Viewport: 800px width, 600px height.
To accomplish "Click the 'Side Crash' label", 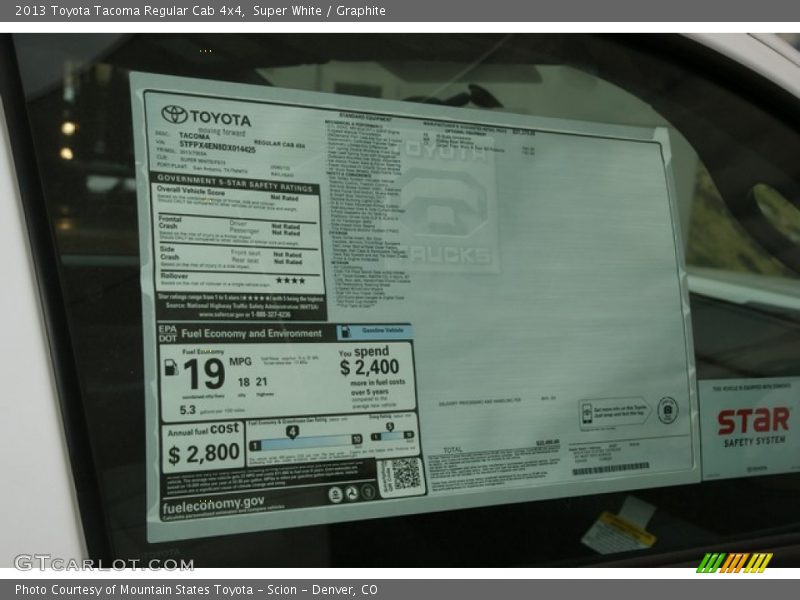I will (x=169, y=253).
